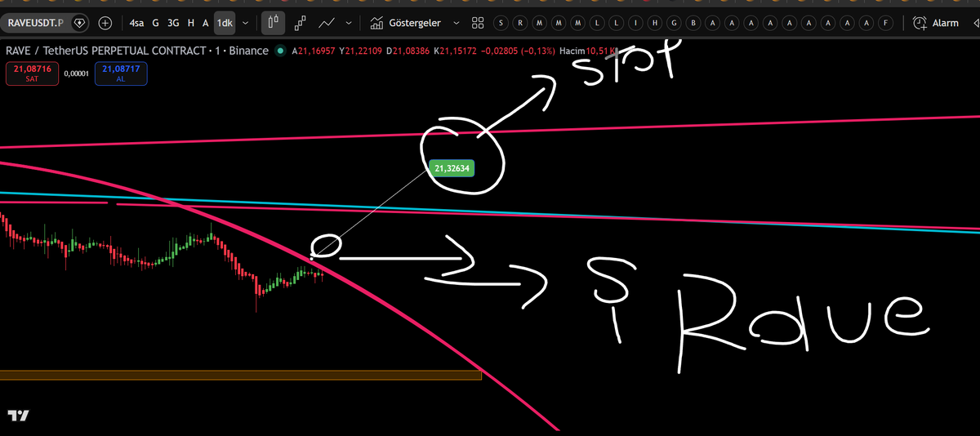Switch to the 4sa timeframe
Image resolution: width=980 pixels, height=436 pixels.
point(136,23)
